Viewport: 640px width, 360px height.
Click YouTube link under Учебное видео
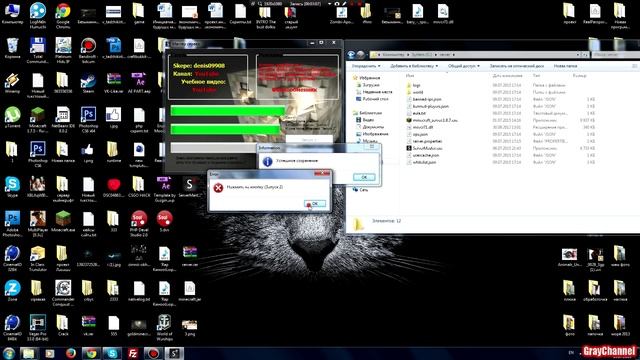204,89
